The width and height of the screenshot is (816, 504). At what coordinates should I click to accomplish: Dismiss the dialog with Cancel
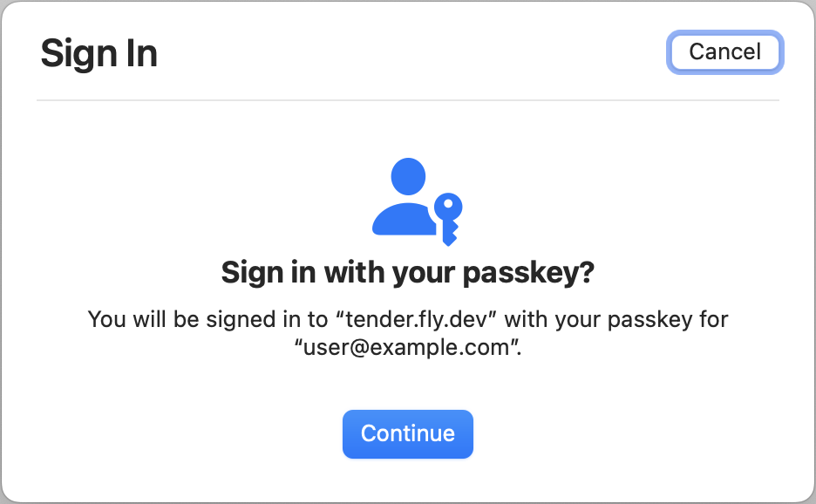pyautogui.click(x=724, y=52)
